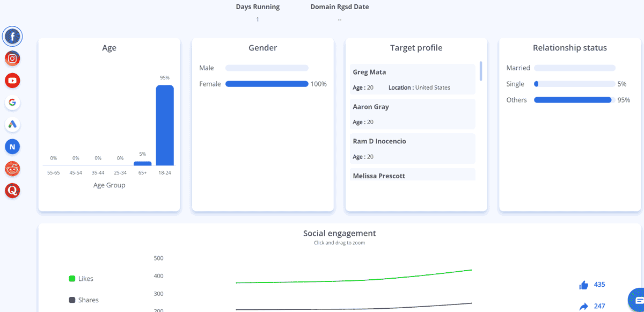Click the Female gender progress bar
644x312 pixels.
pos(267,84)
